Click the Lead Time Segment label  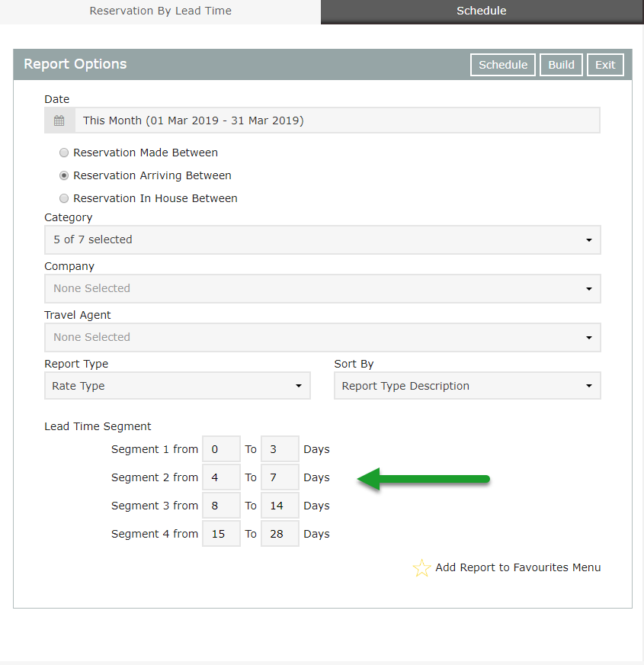[x=98, y=426]
